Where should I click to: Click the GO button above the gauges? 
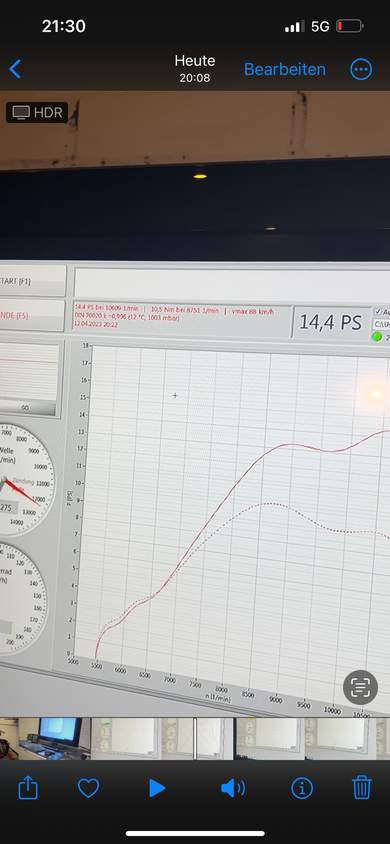click(26, 407)
